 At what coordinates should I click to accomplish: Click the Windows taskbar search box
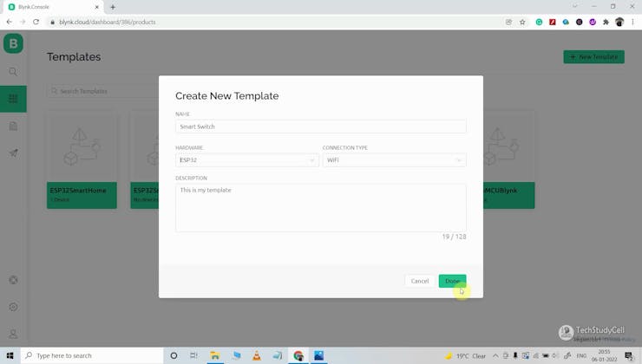coord(92,356)
